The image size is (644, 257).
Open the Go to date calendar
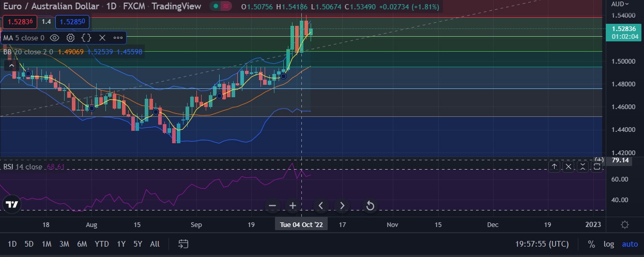(x=183, y=244)
